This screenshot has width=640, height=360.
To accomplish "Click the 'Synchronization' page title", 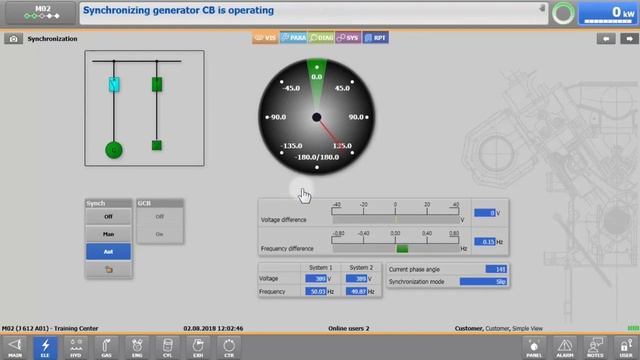I will pos(52,39).
